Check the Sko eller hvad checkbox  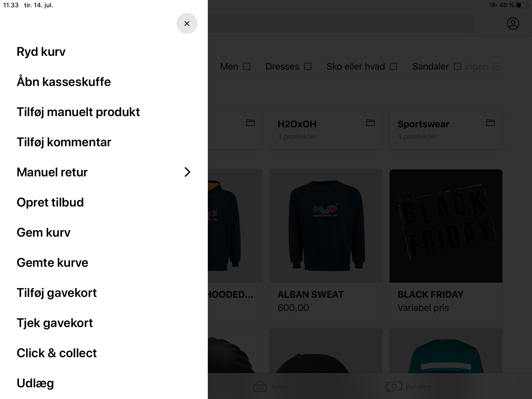(394, 66)
